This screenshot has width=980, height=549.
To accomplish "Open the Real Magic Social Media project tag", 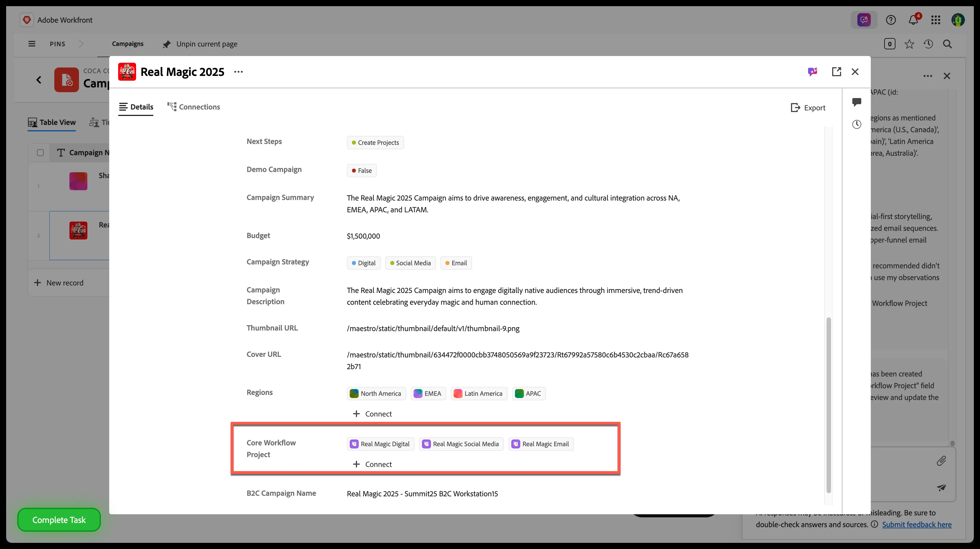I will click(x=461, y=444).
